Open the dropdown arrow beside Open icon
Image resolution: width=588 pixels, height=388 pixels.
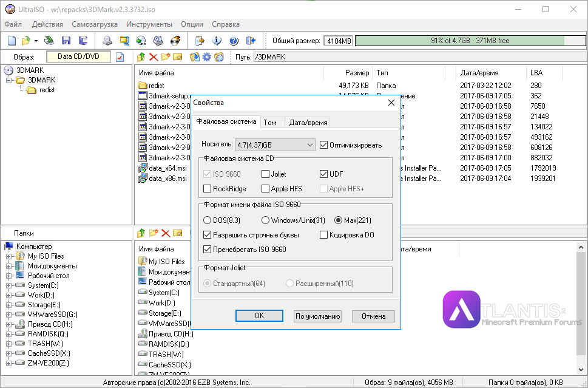tap(36, 41)
